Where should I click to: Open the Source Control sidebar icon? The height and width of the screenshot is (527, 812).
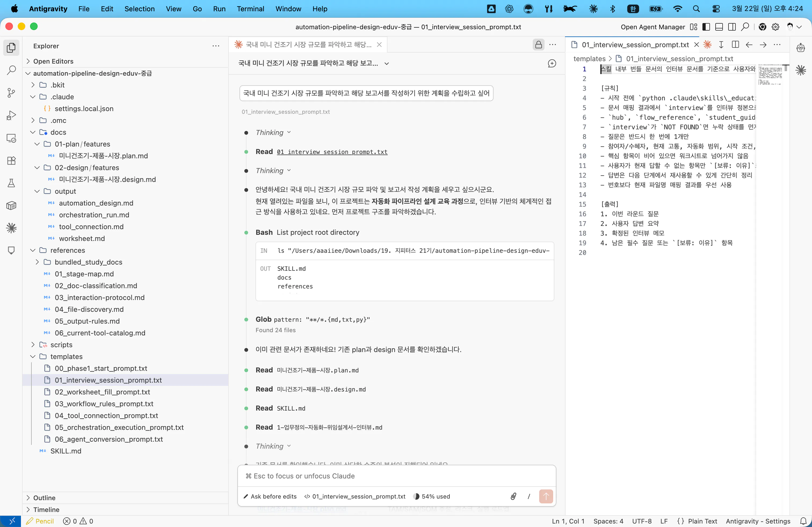click(x=11, y=93)
